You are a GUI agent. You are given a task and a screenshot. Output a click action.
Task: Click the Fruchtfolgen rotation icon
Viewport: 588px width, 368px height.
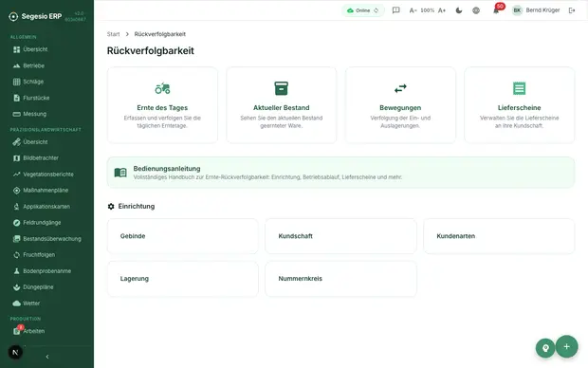click(x=16, y=255)
